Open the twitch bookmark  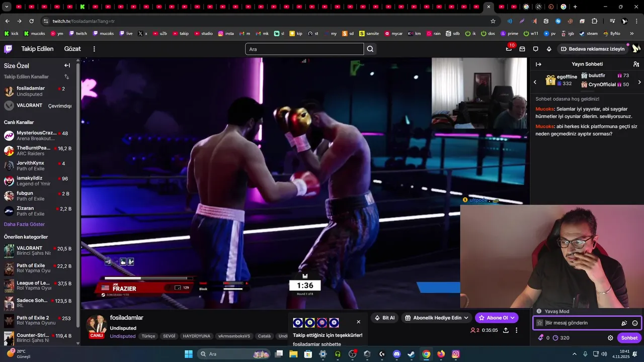(78, 34)
